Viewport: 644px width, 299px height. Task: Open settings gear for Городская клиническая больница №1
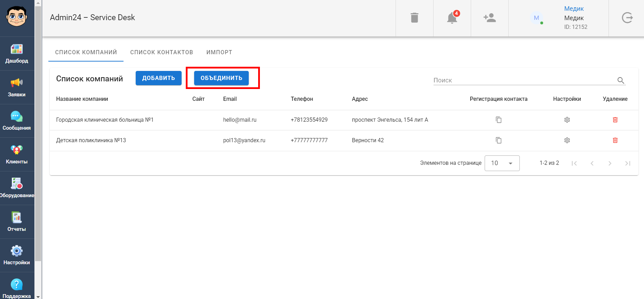[567, 120]
